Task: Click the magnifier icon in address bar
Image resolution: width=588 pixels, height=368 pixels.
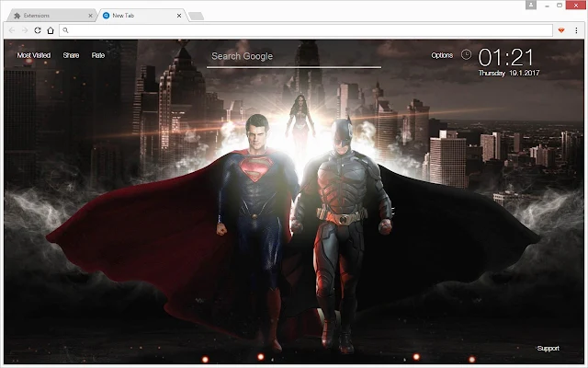Action: coord(65,30)
